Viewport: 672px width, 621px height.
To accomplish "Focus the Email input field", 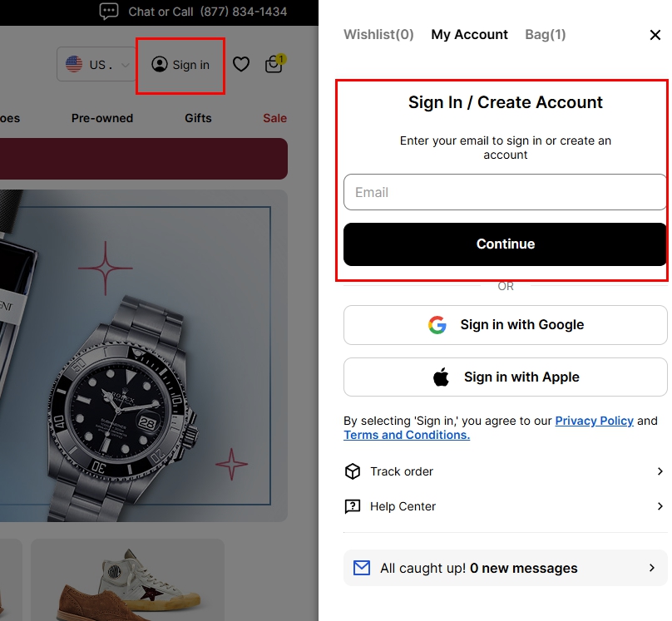I will pyautogui.click(x=506, y=192).
